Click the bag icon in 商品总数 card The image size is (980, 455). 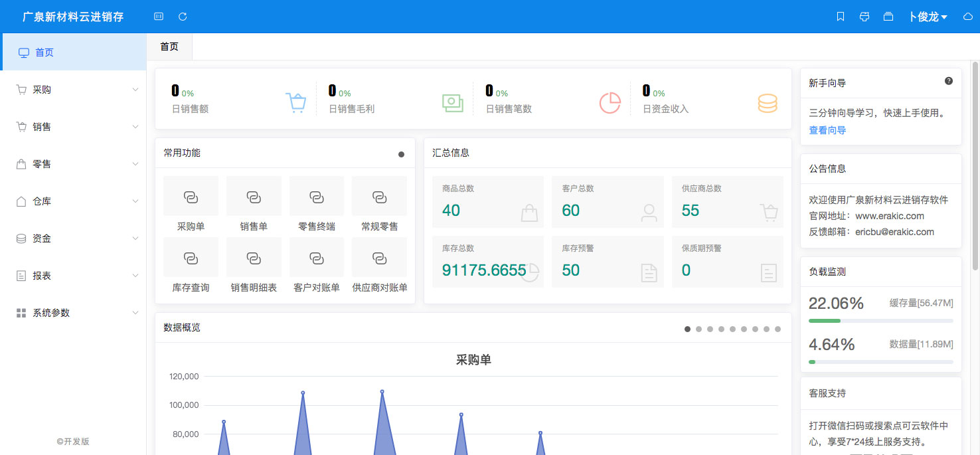[x=529, y=213]
